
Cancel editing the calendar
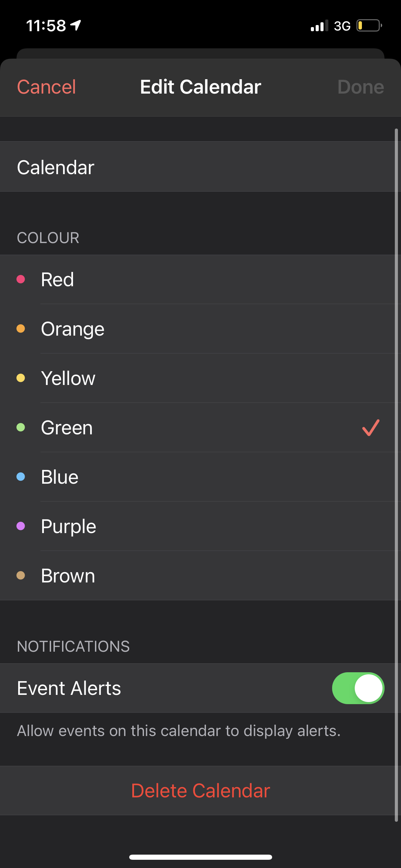[47, 87]
